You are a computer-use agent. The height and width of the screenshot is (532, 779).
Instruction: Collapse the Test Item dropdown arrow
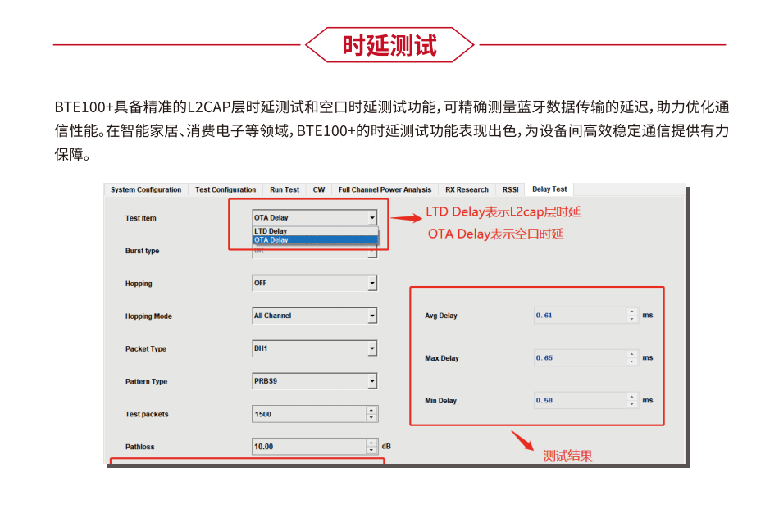pyautogui.click(x=372, y=218)
